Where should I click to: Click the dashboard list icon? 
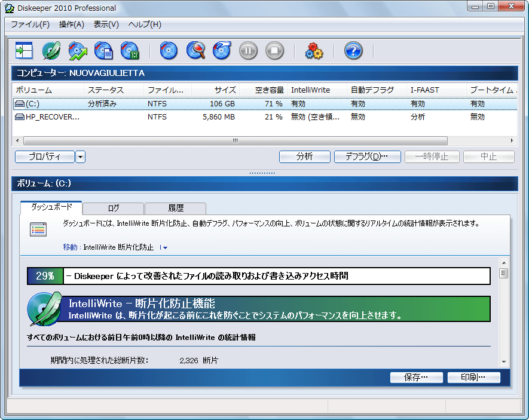pyautogui.click(x=38, y=229)
